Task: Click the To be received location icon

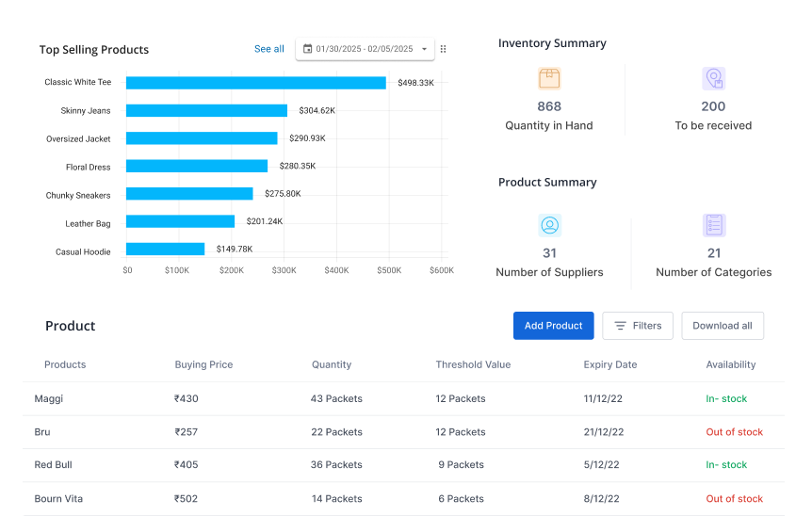Action: click(713, 79)
